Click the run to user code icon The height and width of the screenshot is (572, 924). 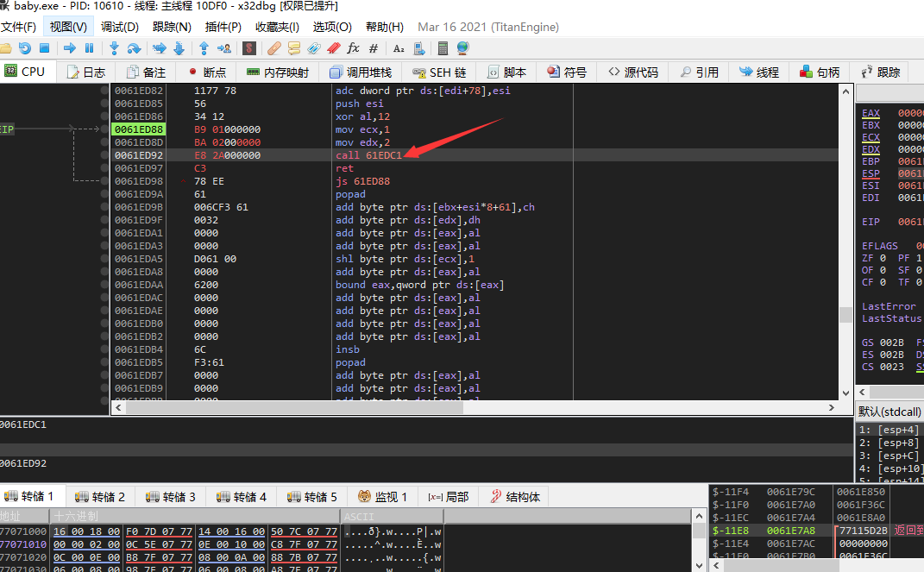point(224,48)
